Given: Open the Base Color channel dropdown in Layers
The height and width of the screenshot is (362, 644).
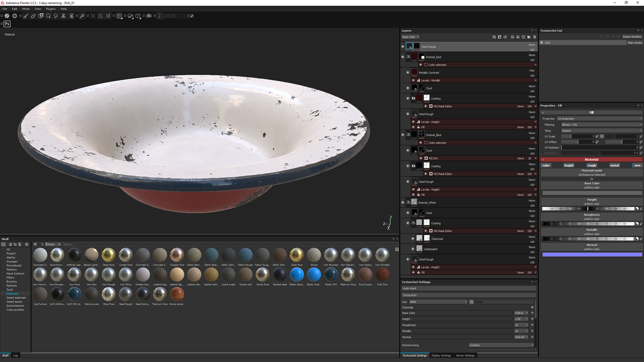Looking at the screenshot, I should 411,37.
